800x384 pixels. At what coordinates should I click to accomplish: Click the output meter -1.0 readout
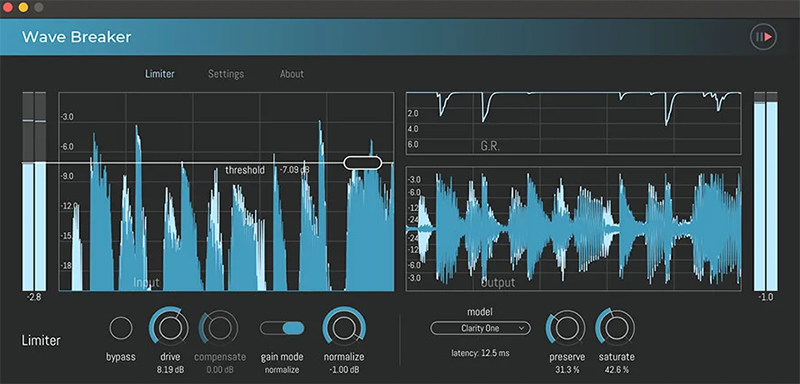pos(766,297)
